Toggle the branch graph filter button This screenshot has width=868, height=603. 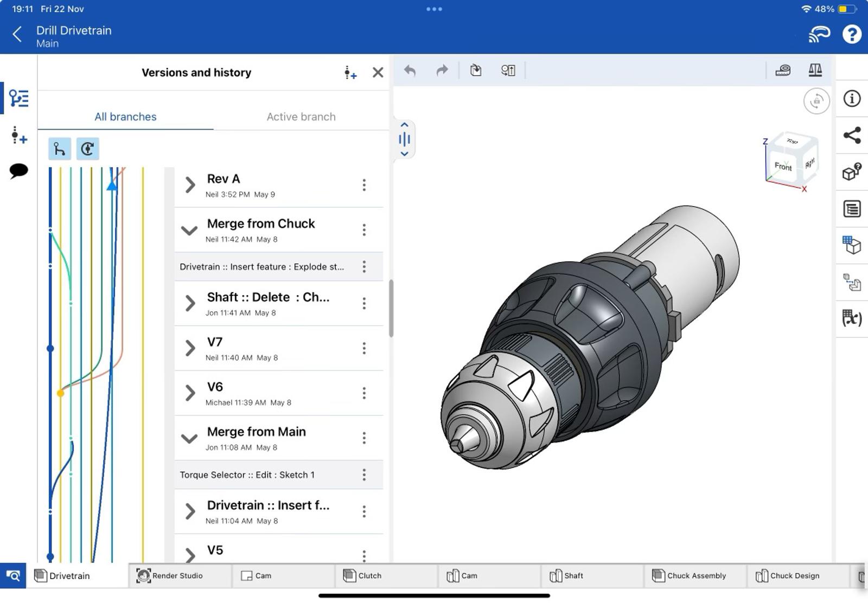[60, 149]
